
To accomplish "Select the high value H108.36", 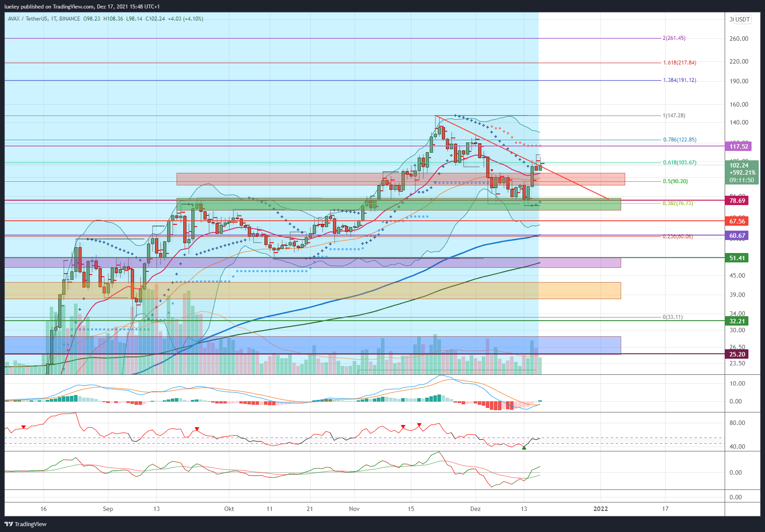I will [x=113, y=19].
